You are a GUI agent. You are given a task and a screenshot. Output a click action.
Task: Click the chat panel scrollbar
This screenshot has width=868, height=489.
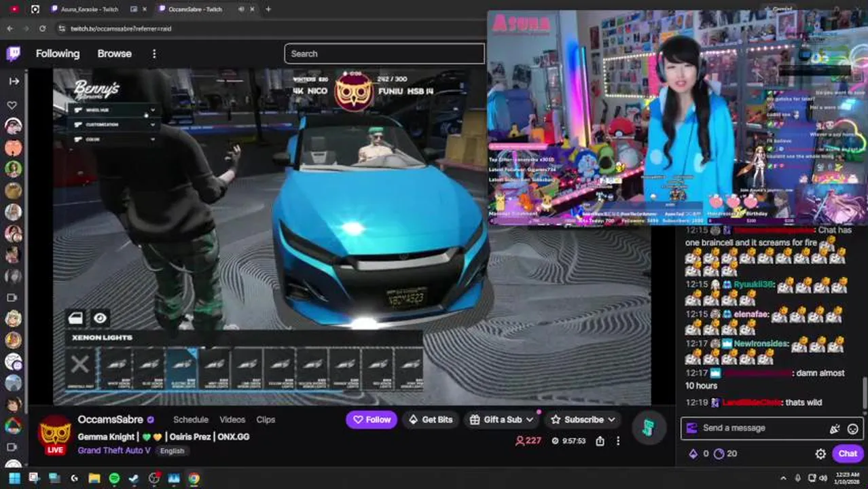(x=865, y=391)
